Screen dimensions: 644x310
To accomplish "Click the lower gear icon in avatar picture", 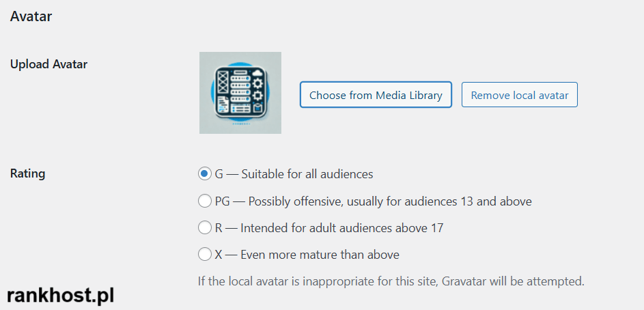I will 257,96.
